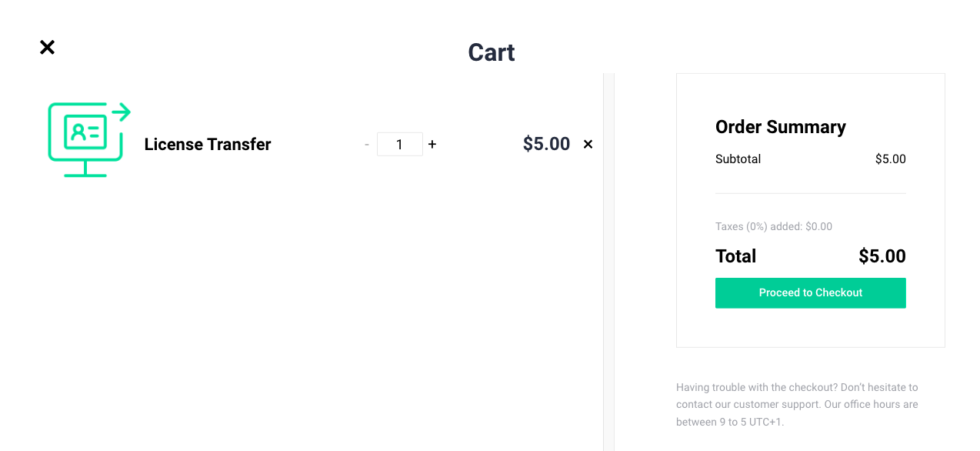Close the cart with the X icon
This screenshot has width=980, height=451.
click(x=47, y=48)
